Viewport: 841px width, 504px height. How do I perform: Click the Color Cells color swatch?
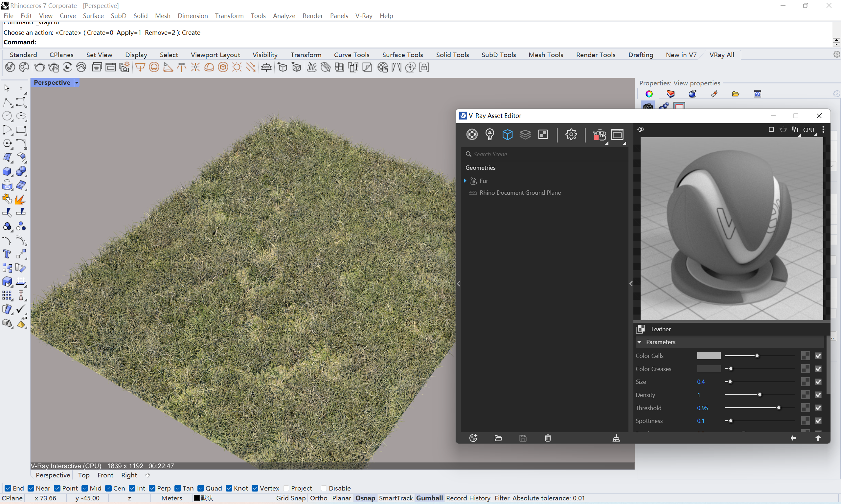point(709,356)
